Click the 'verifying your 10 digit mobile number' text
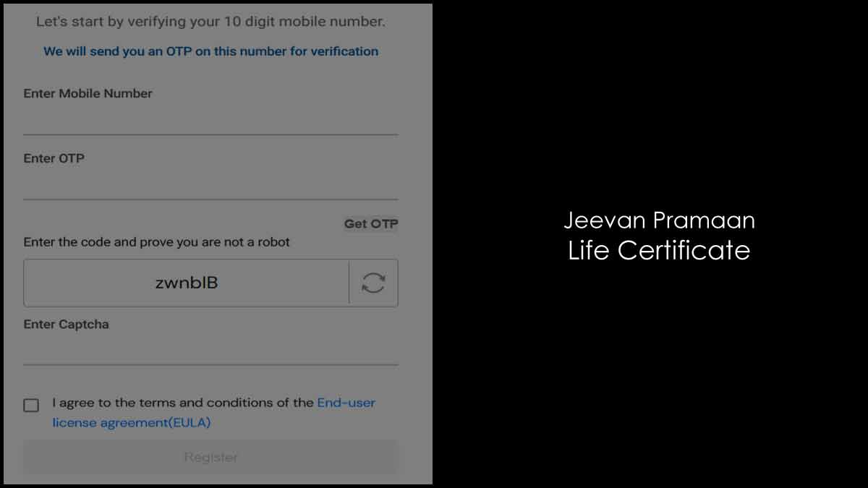The width and height of the screenshot is (868, 488). (256, 22)
